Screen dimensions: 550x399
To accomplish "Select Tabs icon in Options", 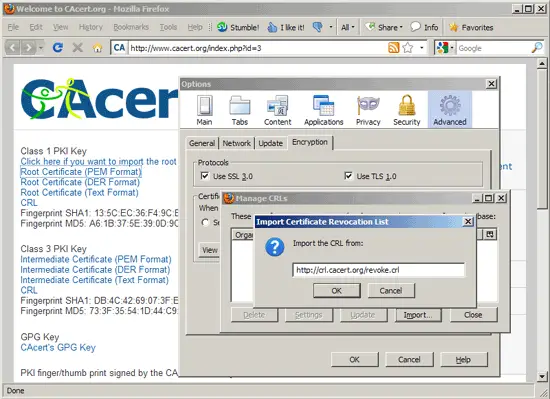I will coord(240,106).
